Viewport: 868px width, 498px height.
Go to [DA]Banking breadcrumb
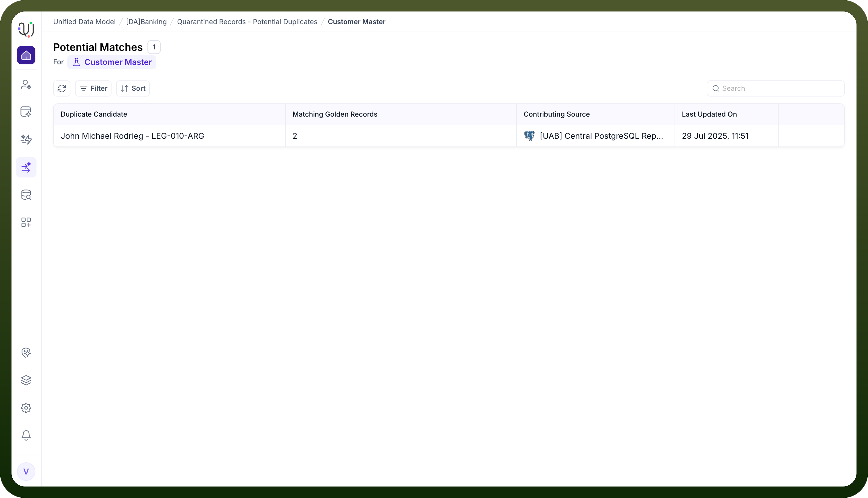click(x=146, y=22)
